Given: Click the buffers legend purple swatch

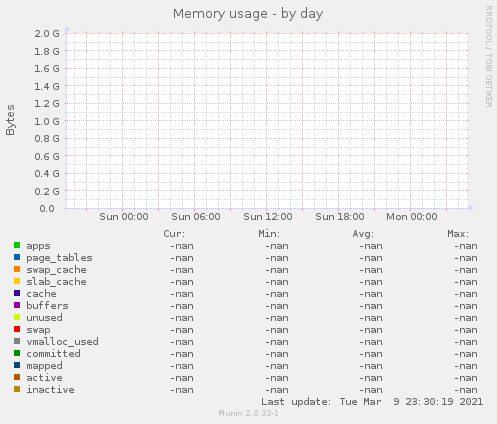Looking at the screenshot, I should (x=17, y=305).
